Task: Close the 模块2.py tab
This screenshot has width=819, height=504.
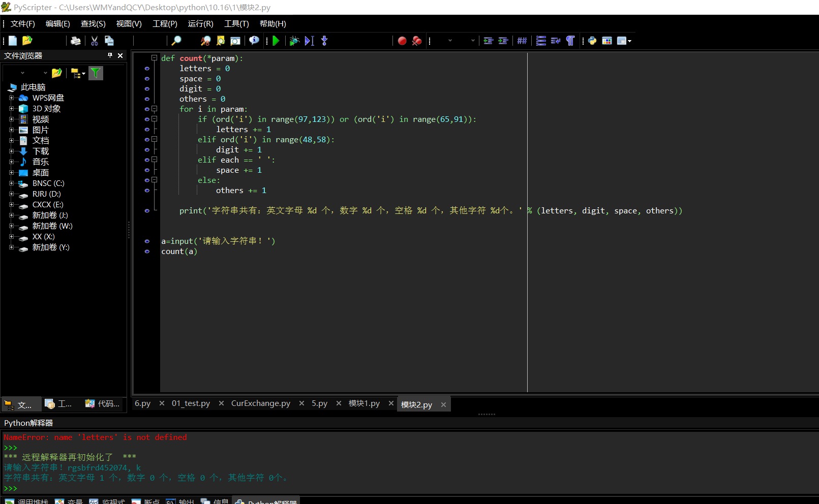Action: [443, 405]
